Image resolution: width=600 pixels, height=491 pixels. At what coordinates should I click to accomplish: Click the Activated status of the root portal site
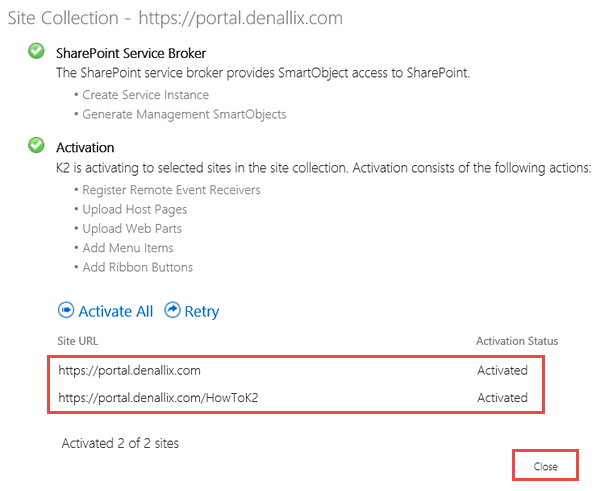(502, 370)
